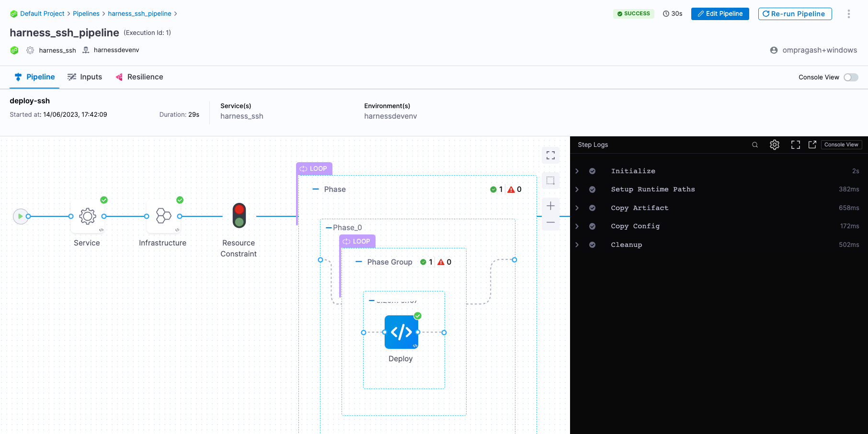
Task: Search within the step logs
Action: [755, 145]
